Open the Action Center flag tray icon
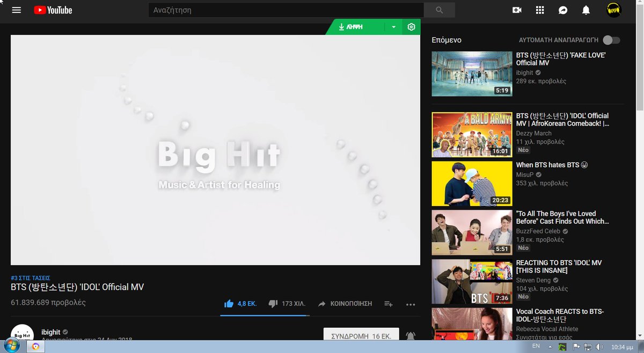The height and width of the screenshot is (353, 644). 577,347
